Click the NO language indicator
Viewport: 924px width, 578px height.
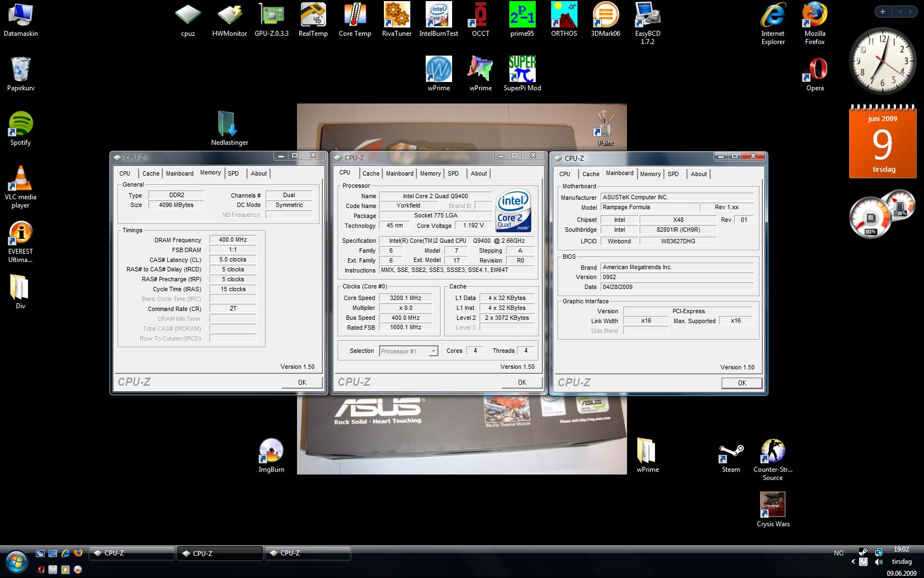[x=838, y=553]
